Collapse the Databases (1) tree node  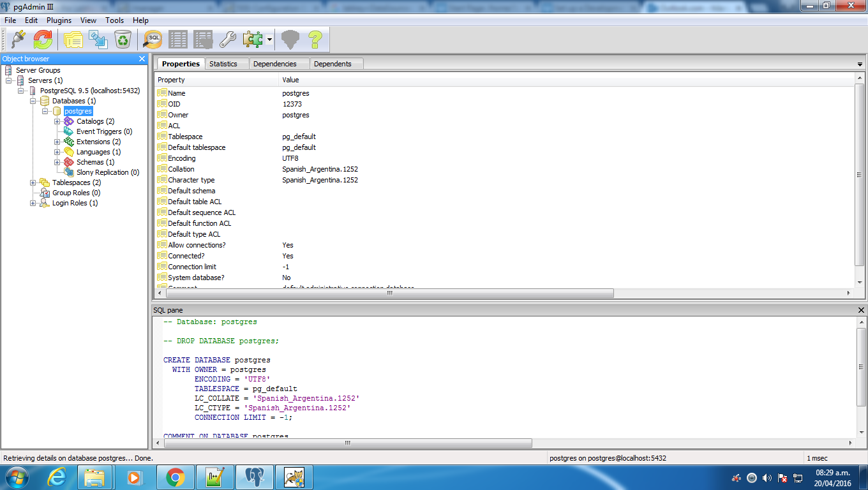[x=33, y=101]
